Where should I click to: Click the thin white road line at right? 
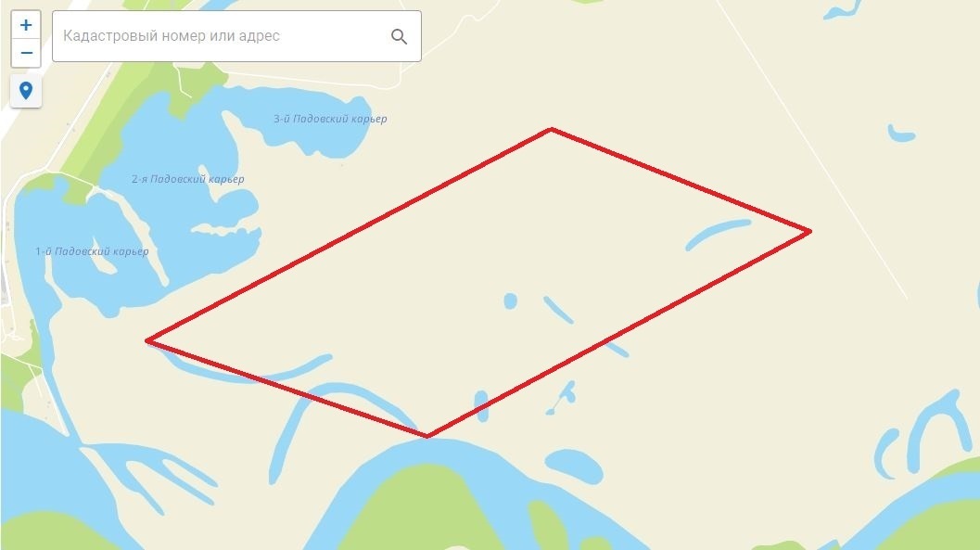click(811, 150)
